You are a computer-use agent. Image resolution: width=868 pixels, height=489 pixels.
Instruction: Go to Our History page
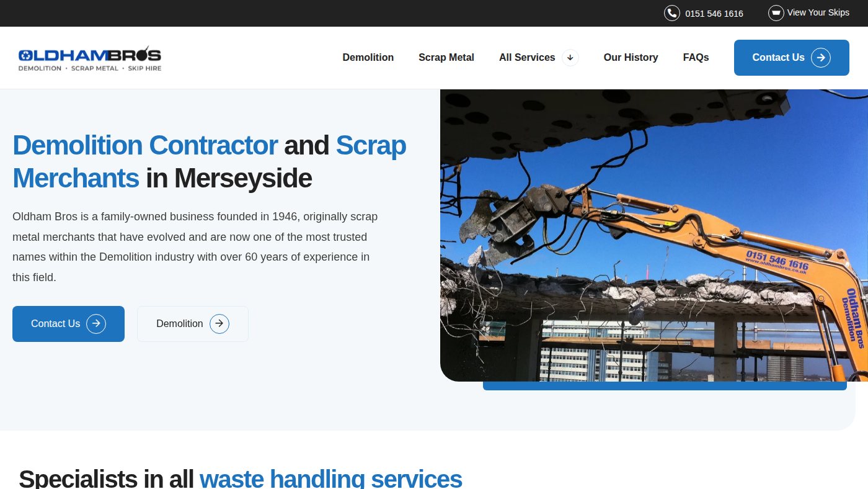click(x=631, y=58)
